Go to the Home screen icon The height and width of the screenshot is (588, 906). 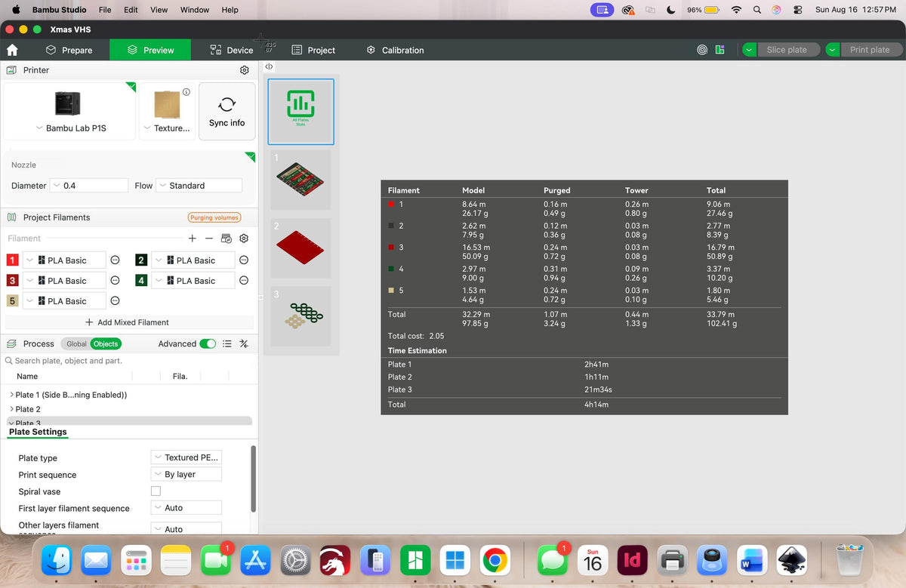click(12, 50)
